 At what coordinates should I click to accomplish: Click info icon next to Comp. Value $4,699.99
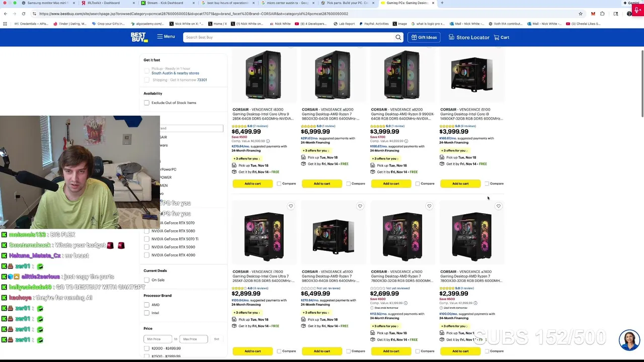pos(406,141)
